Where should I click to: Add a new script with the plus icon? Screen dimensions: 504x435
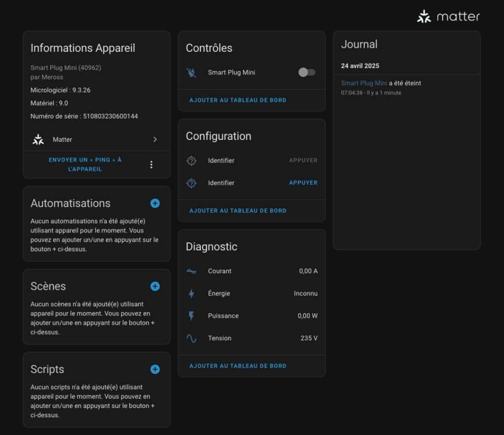point(155,369)
